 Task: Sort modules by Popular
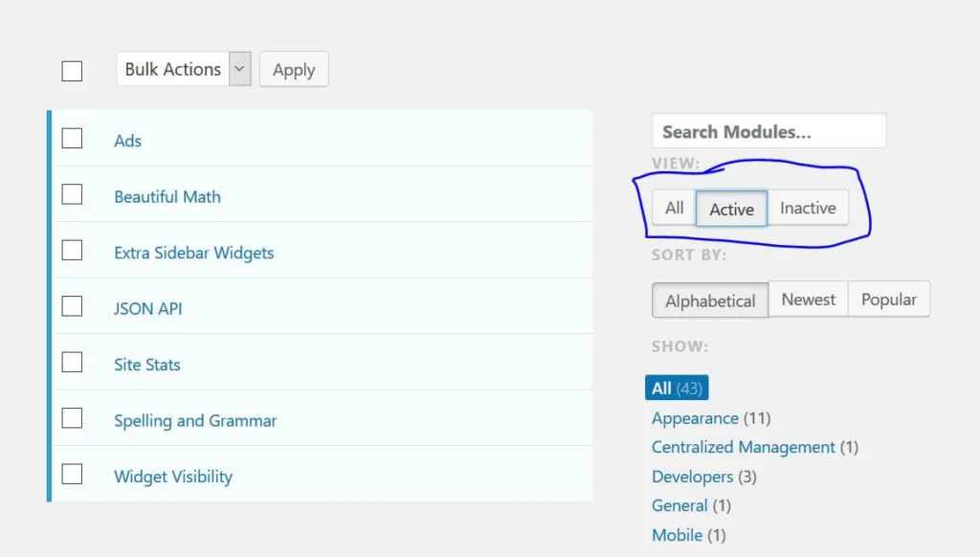pyautogui.click(x=888, y=299)
